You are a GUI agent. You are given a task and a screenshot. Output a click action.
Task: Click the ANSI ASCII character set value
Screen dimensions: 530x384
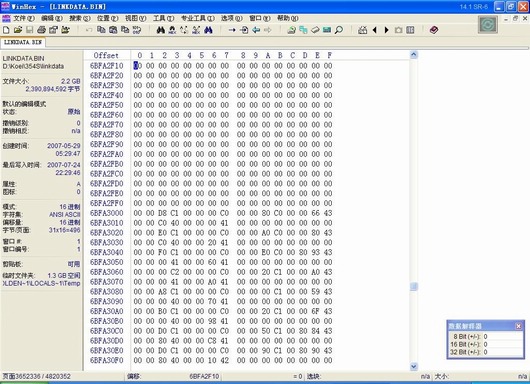point(65,214)
